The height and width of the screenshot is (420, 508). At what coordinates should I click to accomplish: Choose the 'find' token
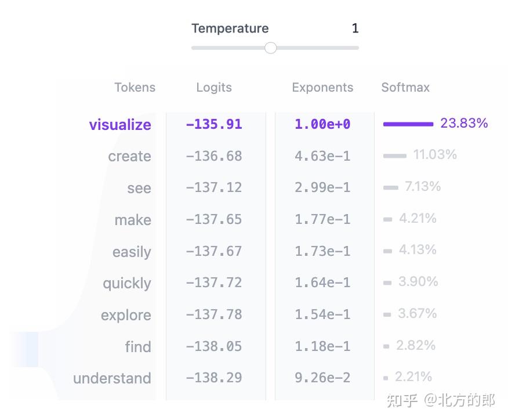pos(138,347)
